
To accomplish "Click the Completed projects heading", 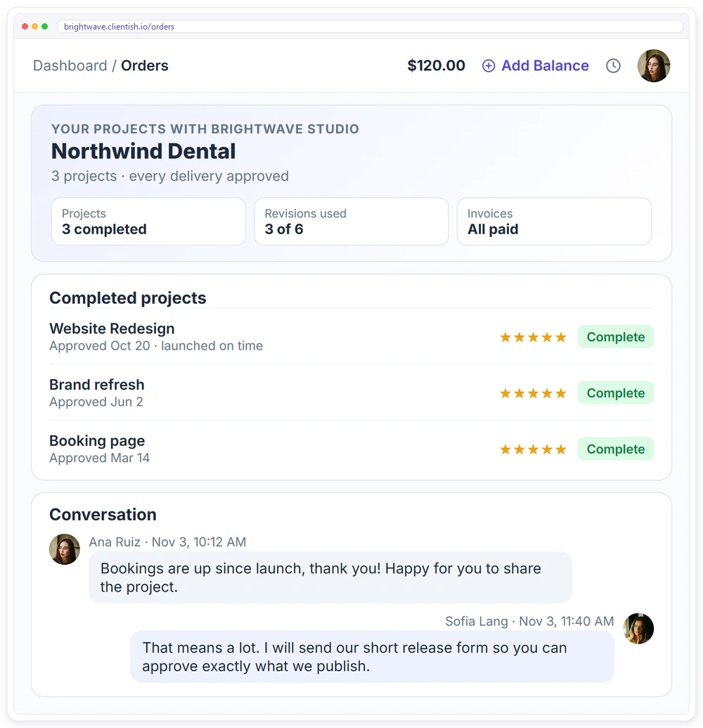I will [128, 298].
